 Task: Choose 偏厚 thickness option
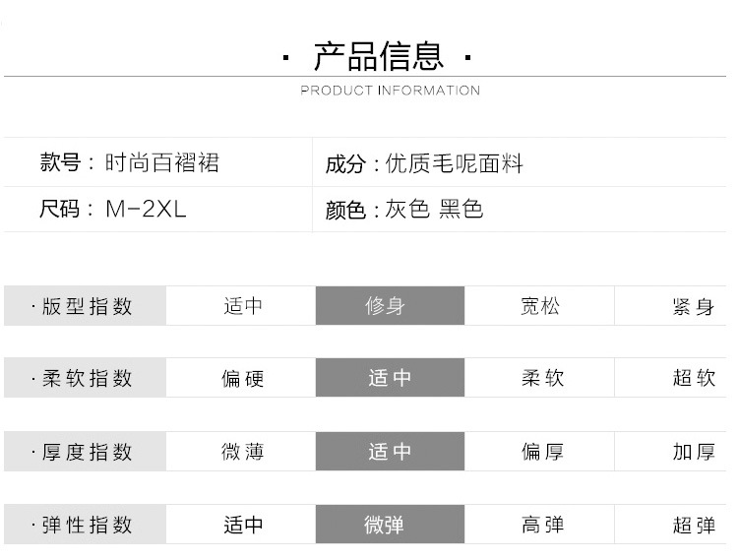coord(542,452)
